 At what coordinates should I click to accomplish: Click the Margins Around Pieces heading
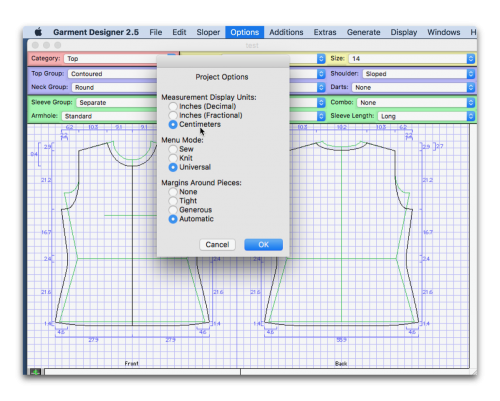tap(201, 183)
